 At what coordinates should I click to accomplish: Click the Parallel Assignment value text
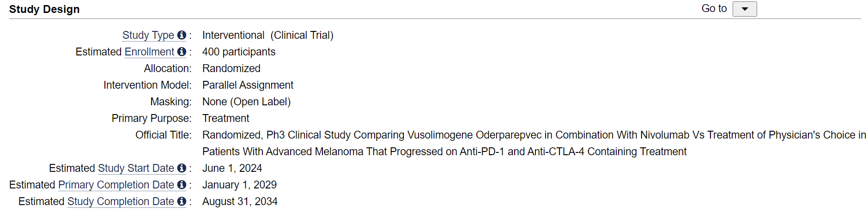(248, 85)
